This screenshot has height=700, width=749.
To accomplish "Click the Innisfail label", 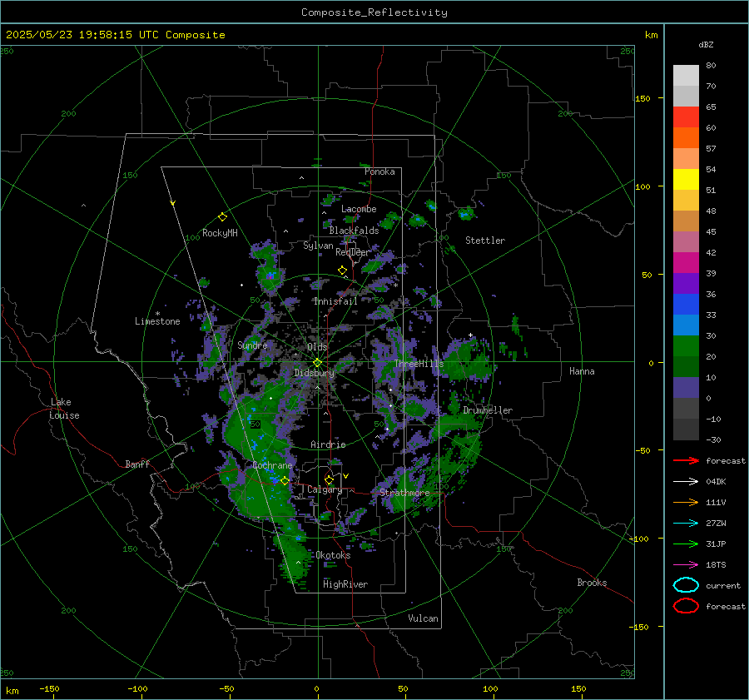I will 335,301.
